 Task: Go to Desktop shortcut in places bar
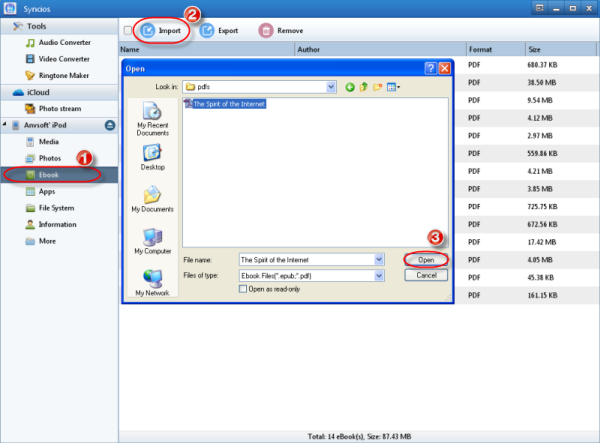pos(152,157)
